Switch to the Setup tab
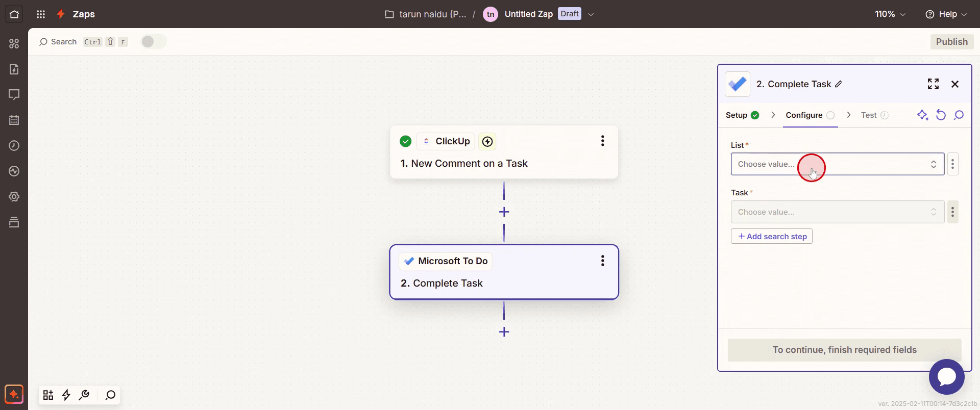This screenshot has height=410, width=980. (x=742, y=115)
